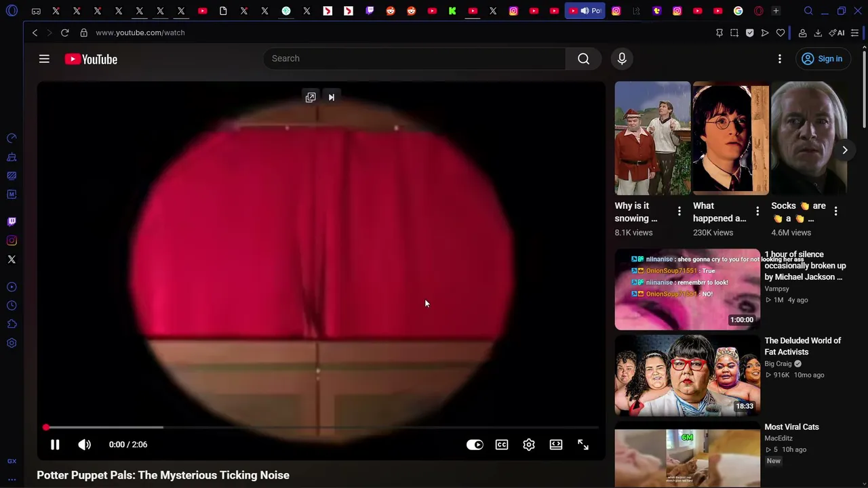
Task: Open browser Settings gear in the sidebar
Action: [x=12, y=343]
